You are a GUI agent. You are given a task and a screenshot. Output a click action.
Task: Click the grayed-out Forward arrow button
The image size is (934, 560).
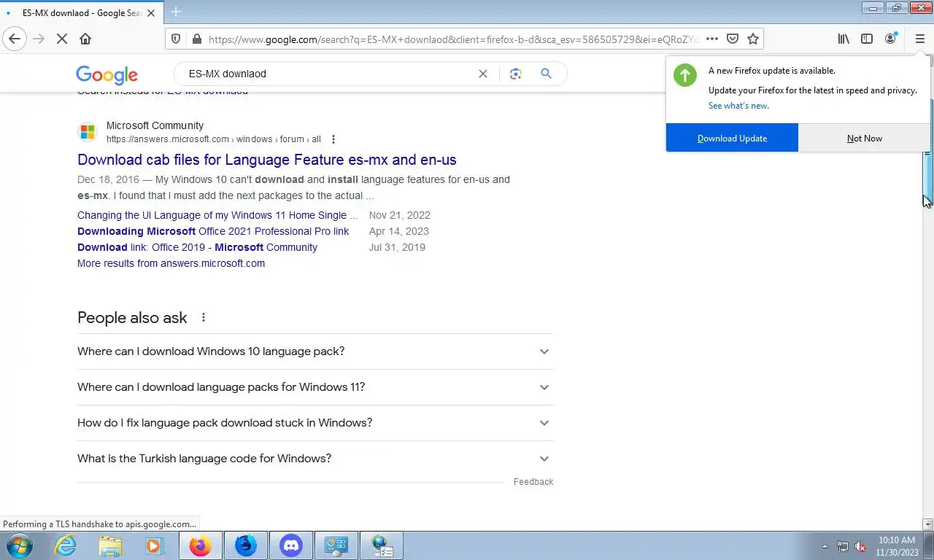[x=39, y=39]
